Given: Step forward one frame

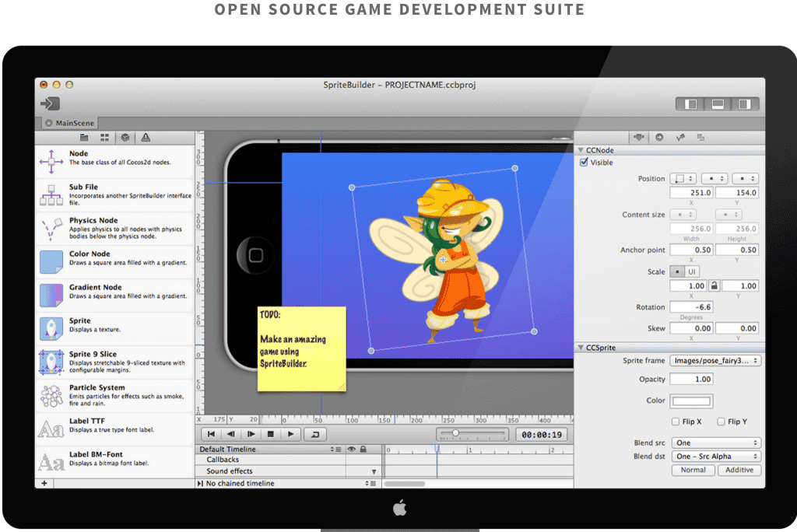Looking at the screenshot, I should [x=251, y=435].
